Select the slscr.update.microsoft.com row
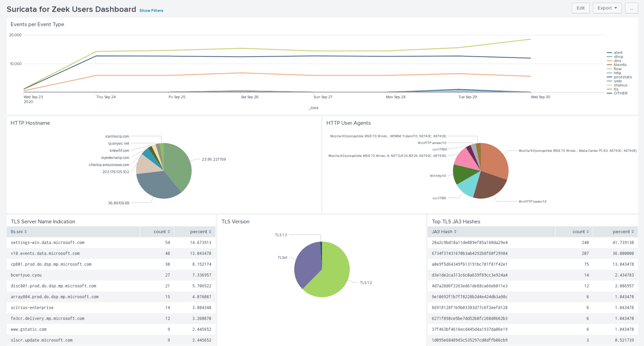 (x=111, y=340)
